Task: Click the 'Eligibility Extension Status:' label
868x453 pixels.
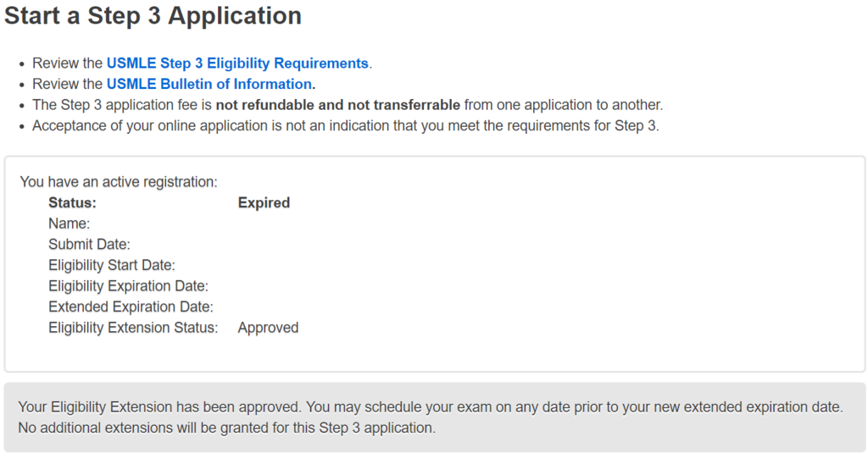Action: [133, 328]
